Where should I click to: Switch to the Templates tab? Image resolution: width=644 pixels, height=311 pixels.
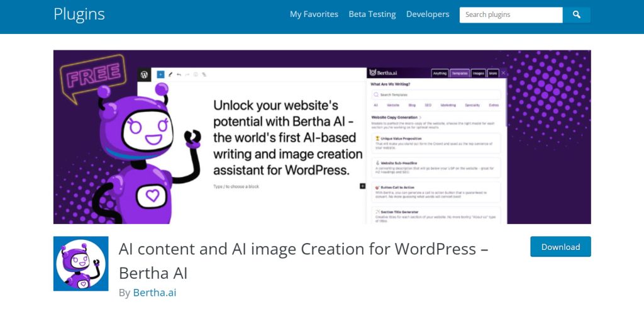[x=460, y=73]
